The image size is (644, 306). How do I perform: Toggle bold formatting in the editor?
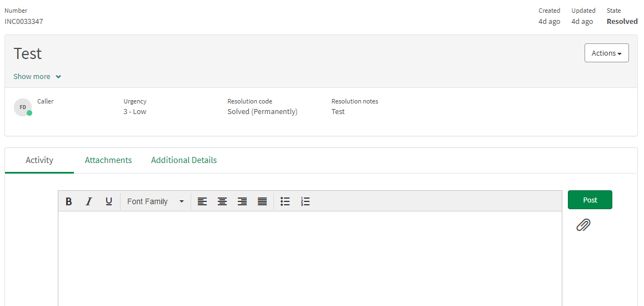click(69, 201)
